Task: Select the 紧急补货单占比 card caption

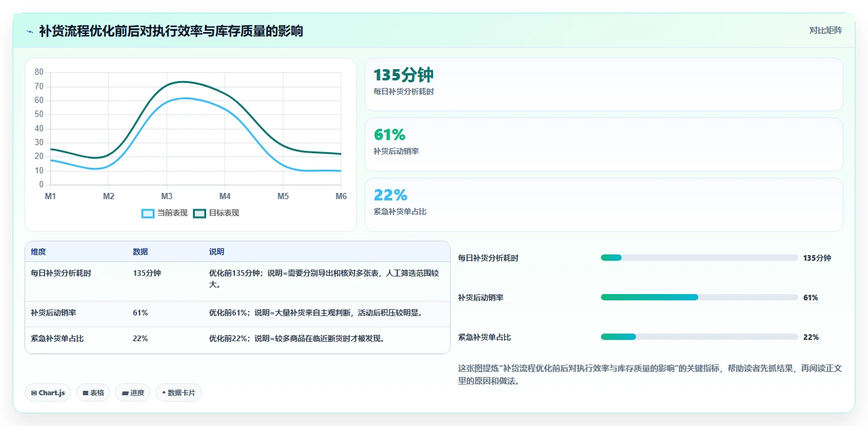Action: point(400,212)
